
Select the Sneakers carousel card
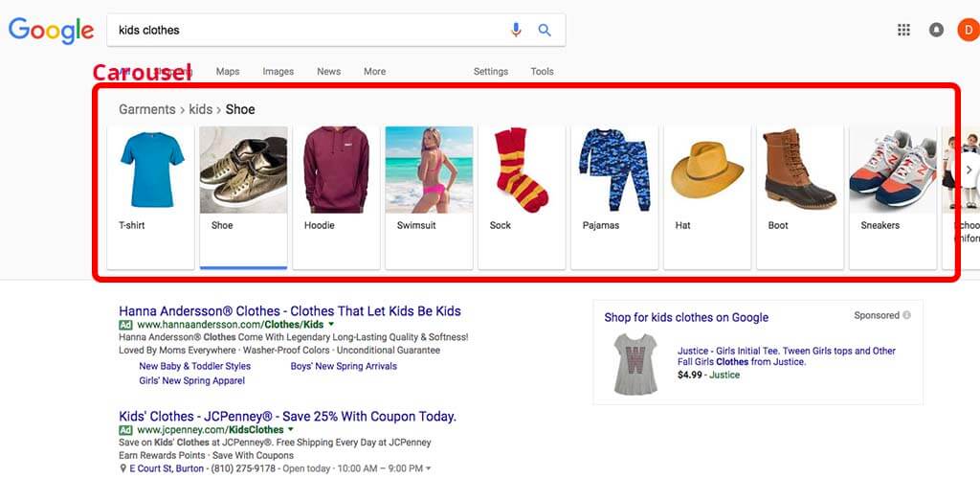click(893, 197)
